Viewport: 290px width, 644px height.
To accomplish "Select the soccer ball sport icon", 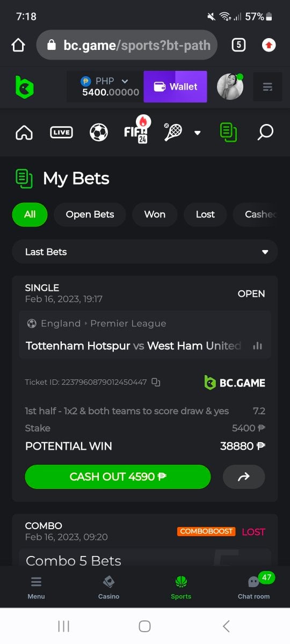I will point(99,132).
